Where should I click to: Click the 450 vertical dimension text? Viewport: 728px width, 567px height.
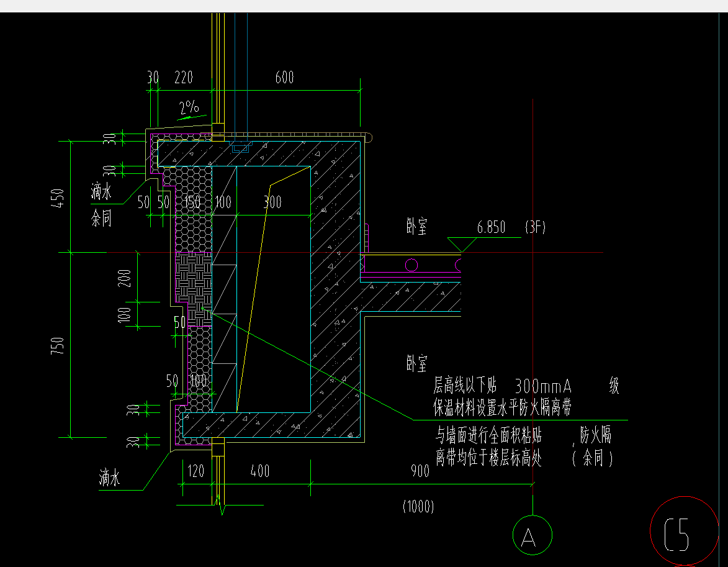pyautogui.click(x=58, y=198)
